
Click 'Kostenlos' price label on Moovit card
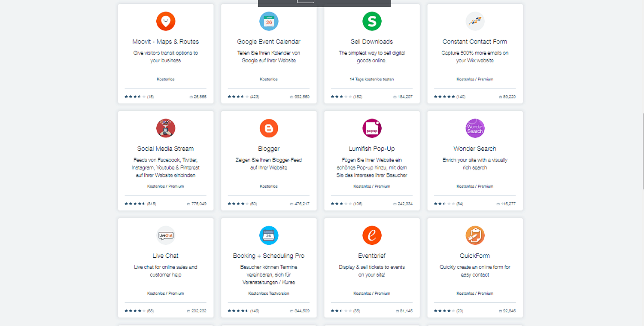coord(166,79)
